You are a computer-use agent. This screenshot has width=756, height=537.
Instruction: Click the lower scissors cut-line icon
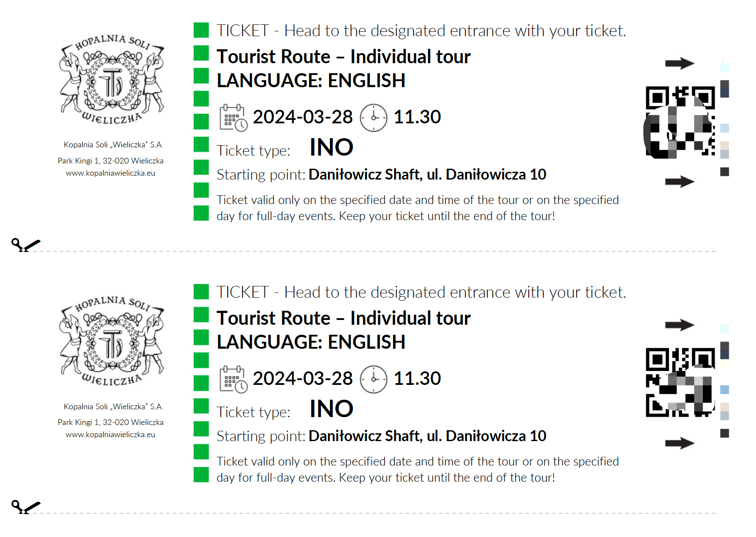coord(26,506)
